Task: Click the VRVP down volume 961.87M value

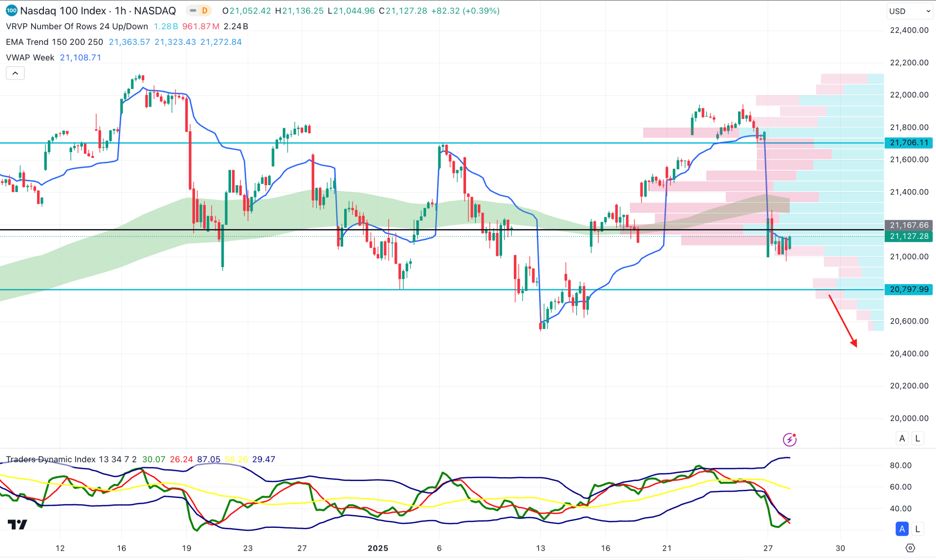Action: 201,26
